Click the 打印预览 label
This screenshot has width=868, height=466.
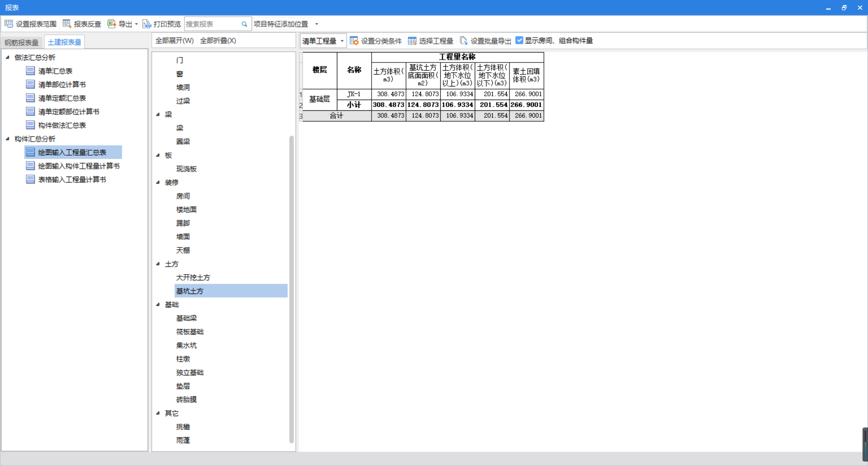coord(167,24)
